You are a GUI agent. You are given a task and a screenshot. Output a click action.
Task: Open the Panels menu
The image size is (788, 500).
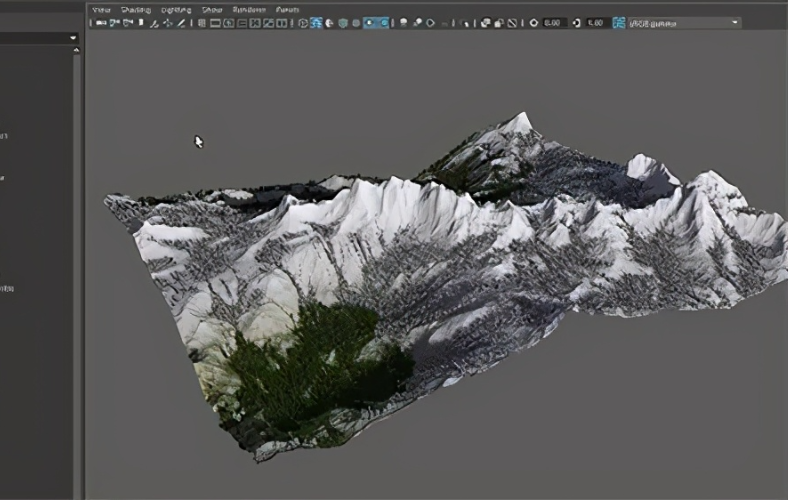point(287,10)
